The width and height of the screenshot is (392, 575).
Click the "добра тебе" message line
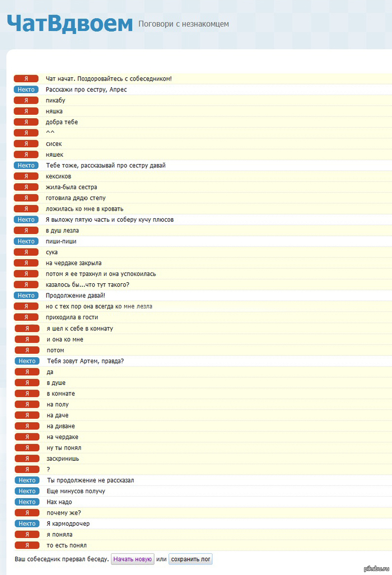(62, 122)
